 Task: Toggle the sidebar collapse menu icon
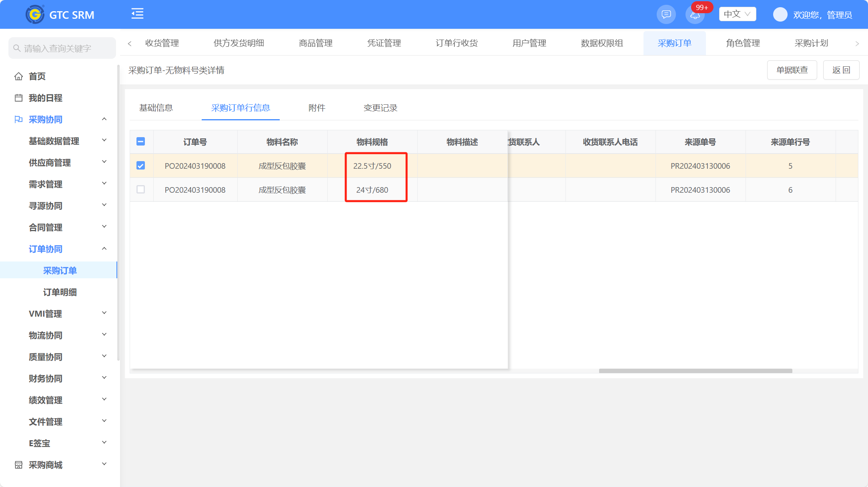coord(137,14)
